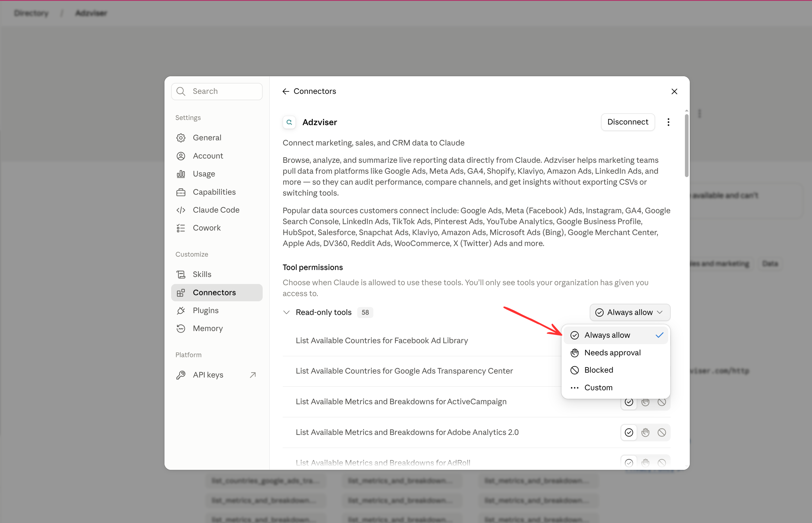The height and width of the screenshot is (523, 812).
Task: Open the Memory section
Action: coord(217,329)
